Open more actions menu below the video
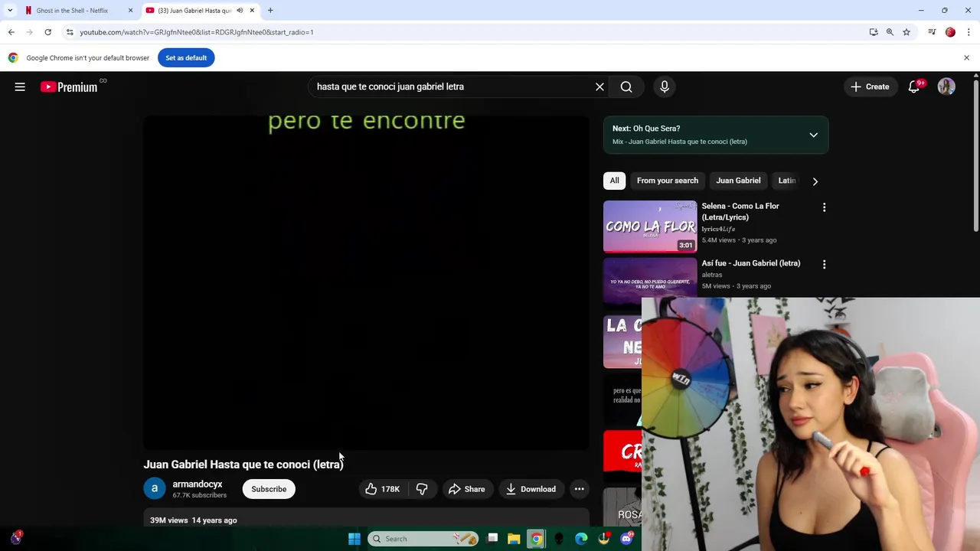The image size is (980, 551). [580, 489]
